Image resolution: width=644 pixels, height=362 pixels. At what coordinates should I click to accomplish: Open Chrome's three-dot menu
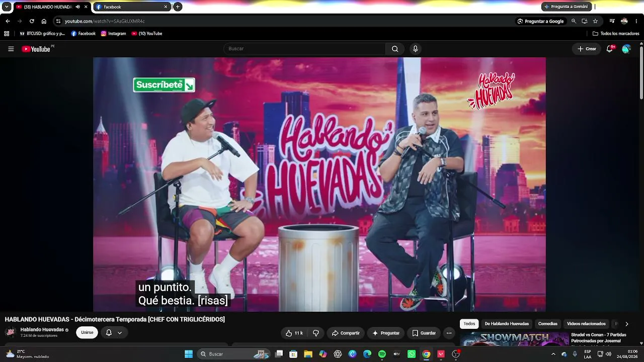636,21
